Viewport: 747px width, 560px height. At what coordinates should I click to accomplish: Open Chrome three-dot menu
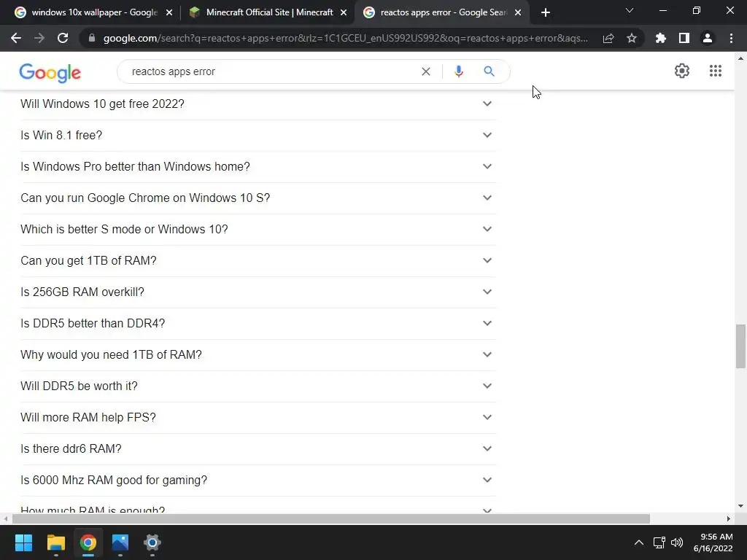(731, 38)
